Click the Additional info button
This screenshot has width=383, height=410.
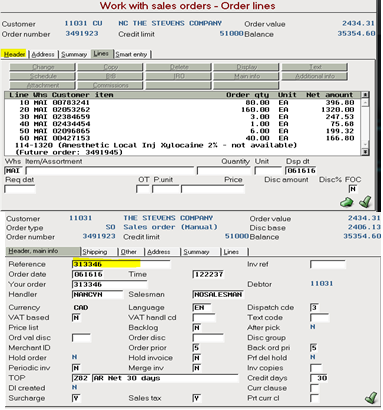(315, 76)
